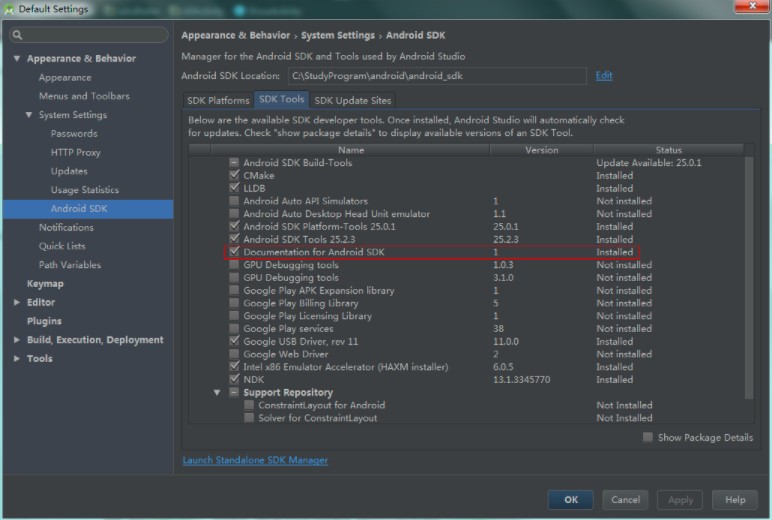Check Android Auto API Simulators
The height and width of the screenshot is (520, 772).
(x=234, y=201)
